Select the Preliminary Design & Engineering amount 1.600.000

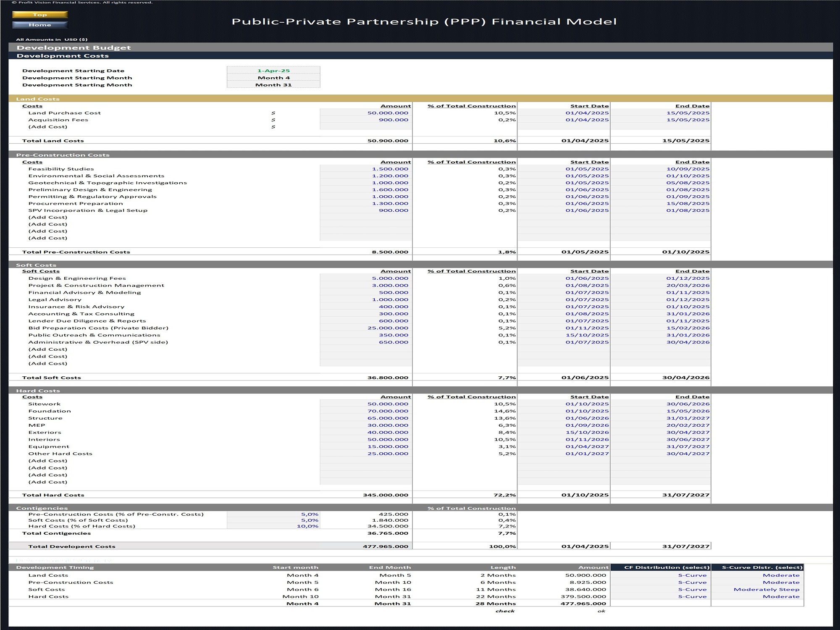pyautogui.click(x=366, y=190)
